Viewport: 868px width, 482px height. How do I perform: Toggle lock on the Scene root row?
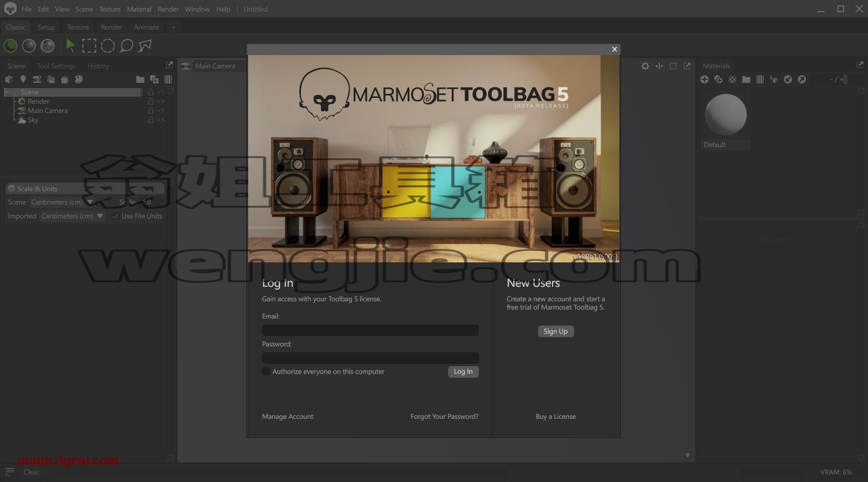pyautogui.click(x=151, y=92)
